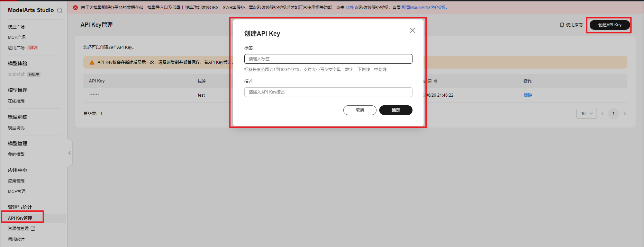Viewport: 644px width, 247px height.
Task: Click the test label cell
Action: [x=201, y=95]
